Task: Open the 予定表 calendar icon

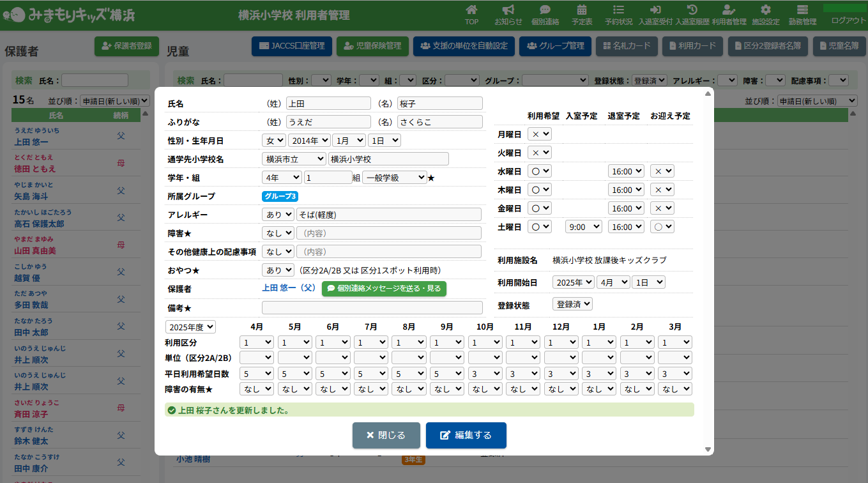Action: coord(582,10)
